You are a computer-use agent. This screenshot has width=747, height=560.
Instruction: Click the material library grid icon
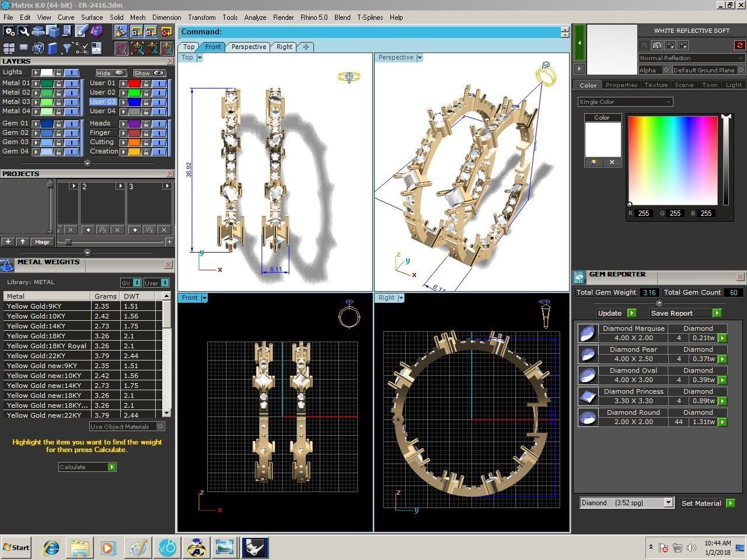[657, 45]
